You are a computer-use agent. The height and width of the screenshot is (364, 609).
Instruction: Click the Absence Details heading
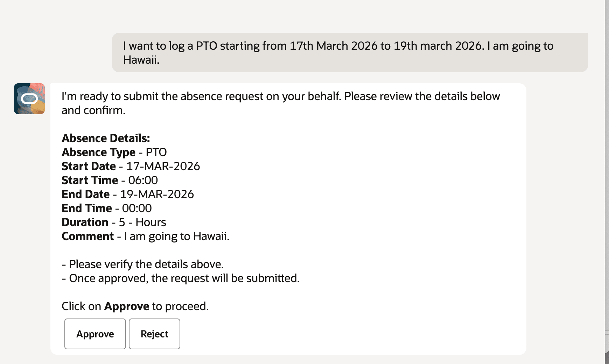[x=106, y=138]
